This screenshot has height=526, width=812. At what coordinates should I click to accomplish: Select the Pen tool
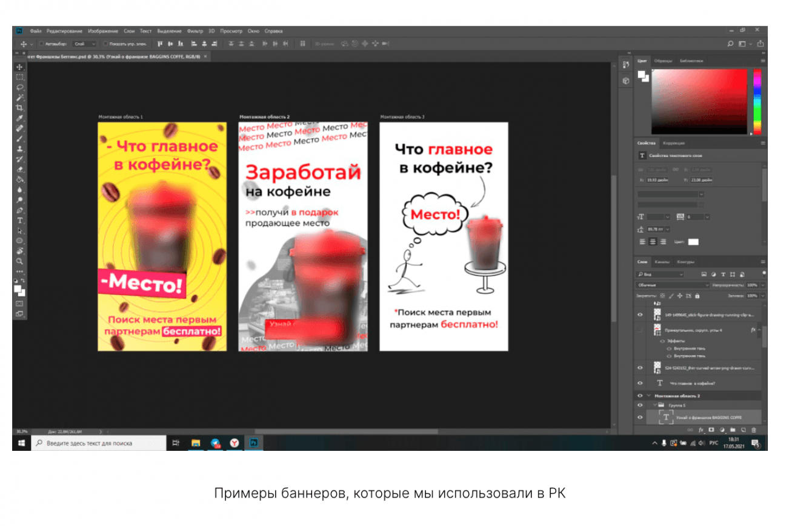tap(20, 210)
